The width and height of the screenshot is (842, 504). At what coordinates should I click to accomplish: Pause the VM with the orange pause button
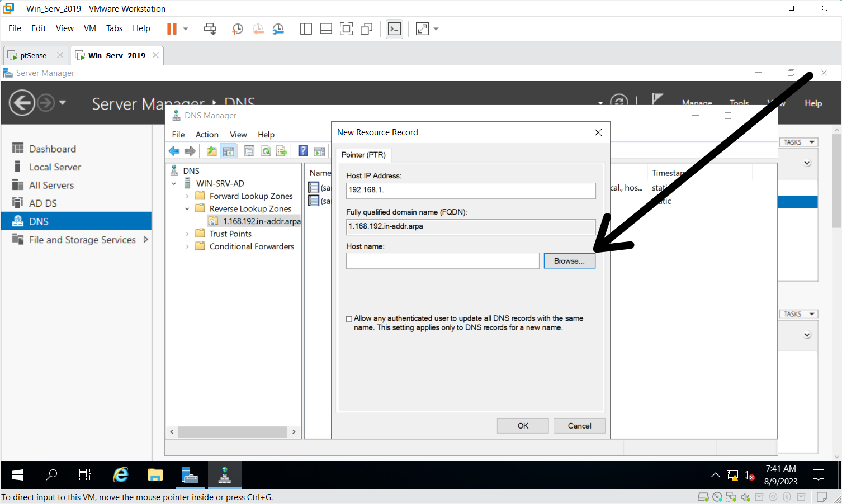click(172, 28)
